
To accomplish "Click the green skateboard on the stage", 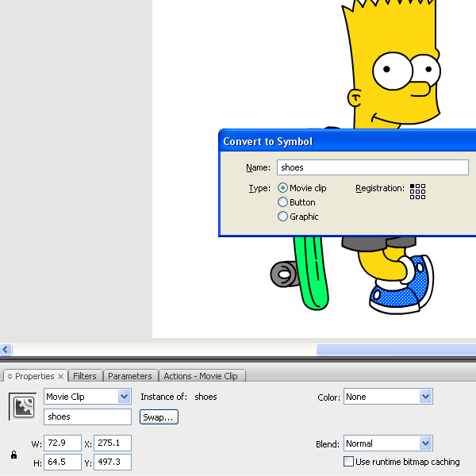I will (311, 273).
